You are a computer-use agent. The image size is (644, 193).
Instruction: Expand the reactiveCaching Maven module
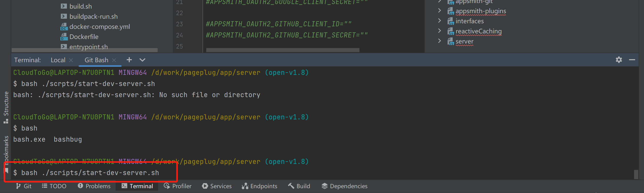pyautogui.click(x=439, y=31)
